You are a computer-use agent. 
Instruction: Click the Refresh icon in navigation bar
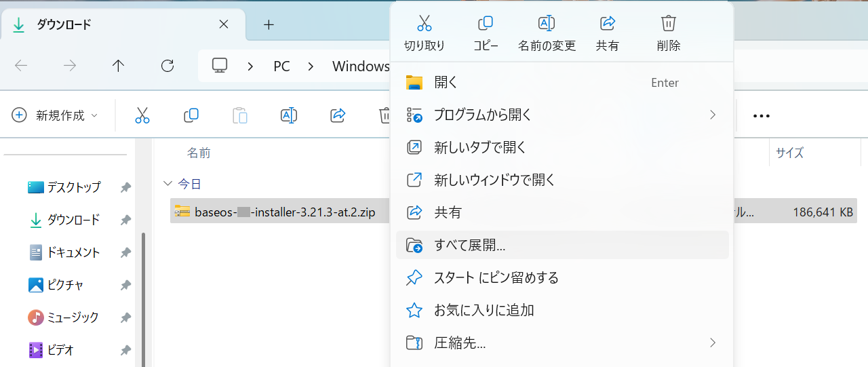[167, 66]
